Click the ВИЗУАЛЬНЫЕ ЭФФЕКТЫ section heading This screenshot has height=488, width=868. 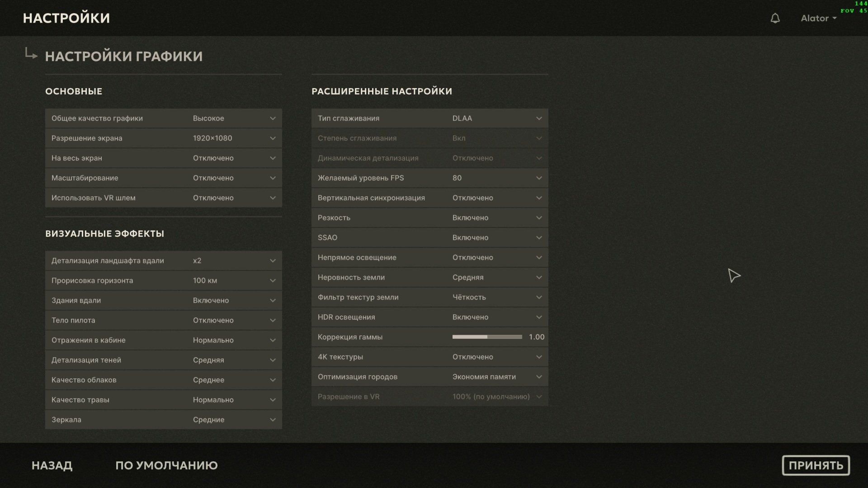(x=104, y=234)
